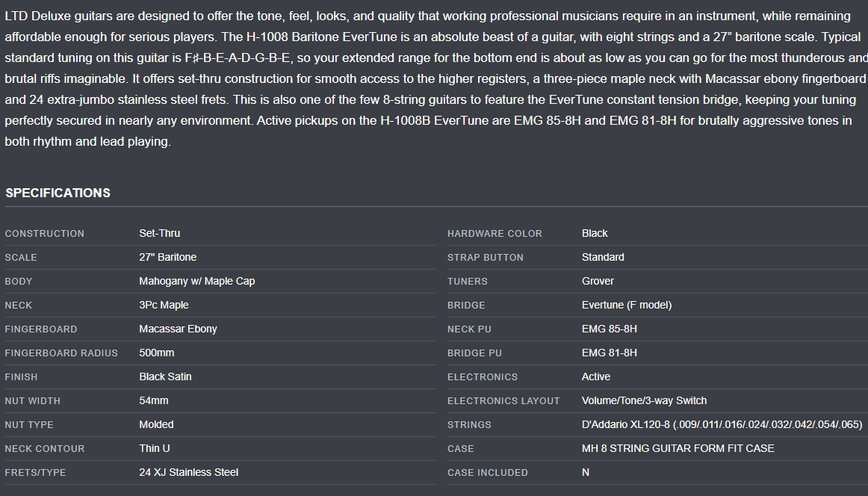868x496 pixels.
Task: Click the 54mm nut width value
Action: click(x=153, y=400)
